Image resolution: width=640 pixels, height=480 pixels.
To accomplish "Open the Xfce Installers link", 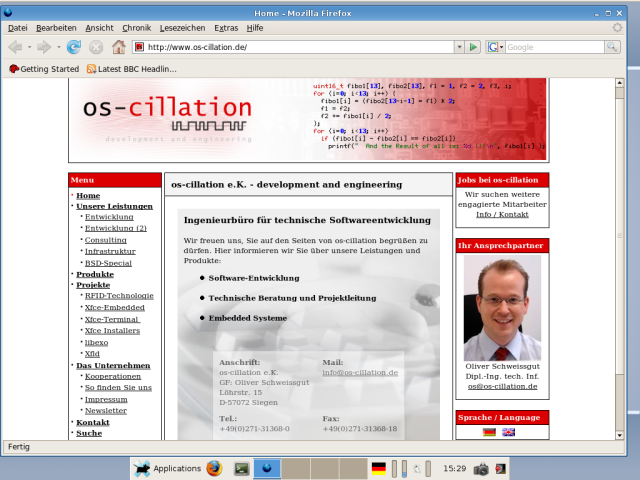I will (112, 330).
